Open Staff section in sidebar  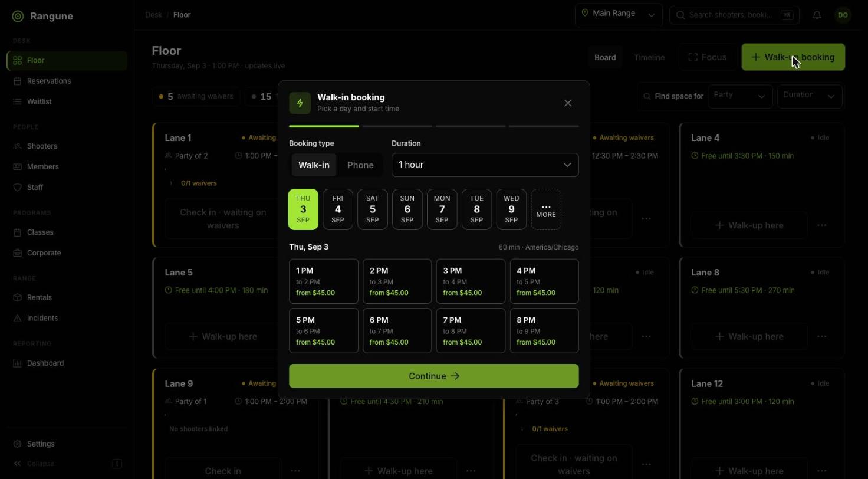click(x=67, y=187)
